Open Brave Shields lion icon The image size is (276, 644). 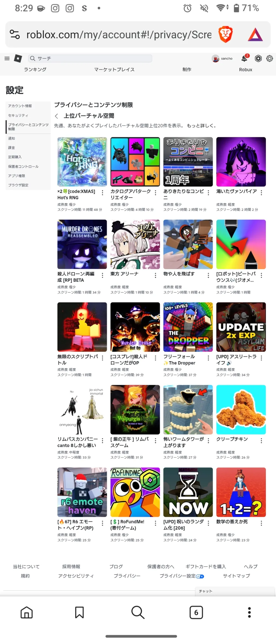pyautogui.click(x=226, y=35)
